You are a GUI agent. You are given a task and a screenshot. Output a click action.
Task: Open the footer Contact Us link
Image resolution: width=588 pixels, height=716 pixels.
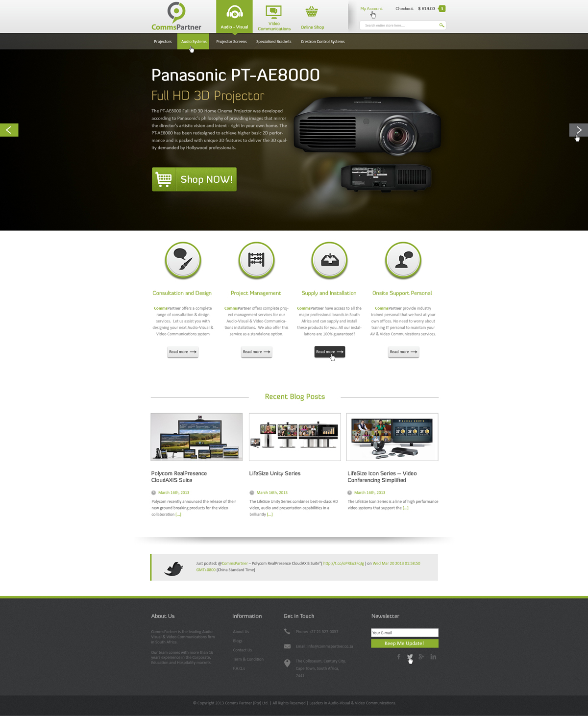(x=242, y=650)
